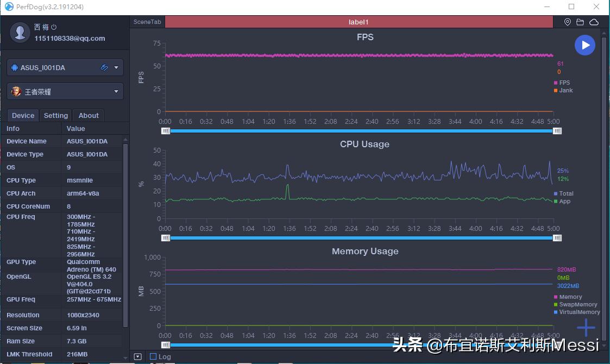Open the location/marker icon in the top toolbar

(x=567, y=22)
